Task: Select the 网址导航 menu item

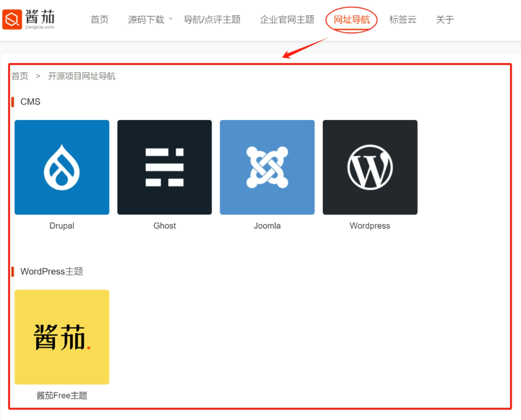Action: point(352,20)
